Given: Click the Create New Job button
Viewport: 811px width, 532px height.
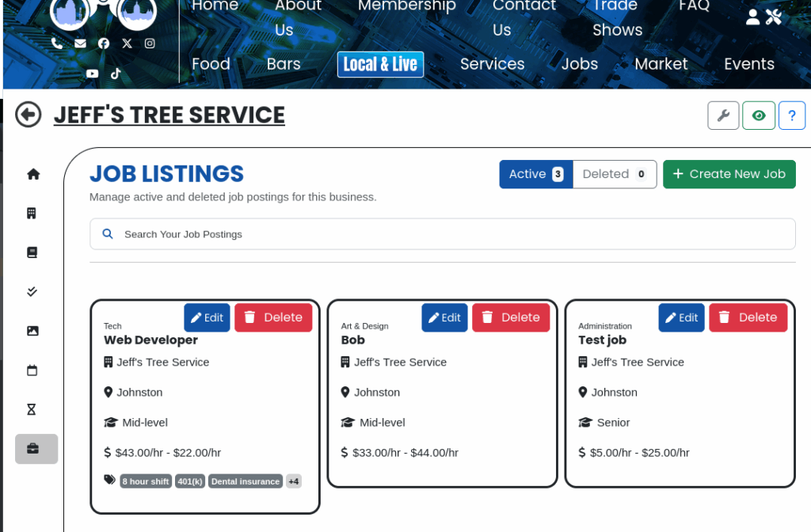Looking at the screenshot, I should click(x=729, y=174).
